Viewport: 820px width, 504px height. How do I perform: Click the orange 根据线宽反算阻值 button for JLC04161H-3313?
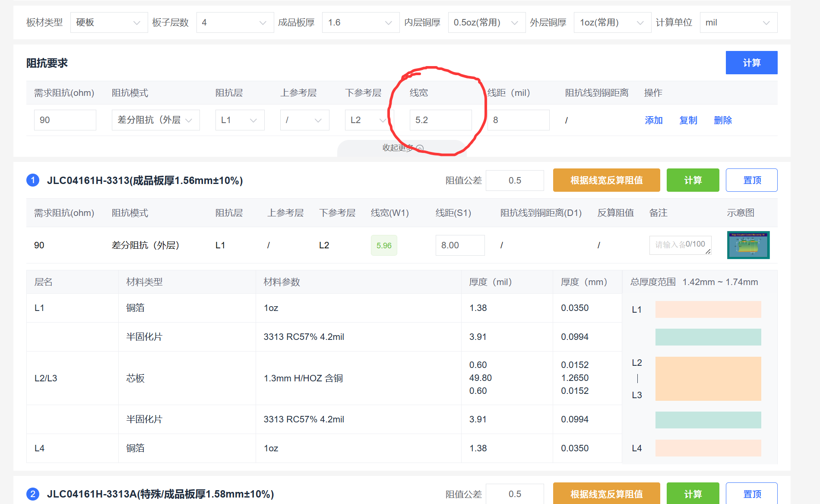point(606,180)
